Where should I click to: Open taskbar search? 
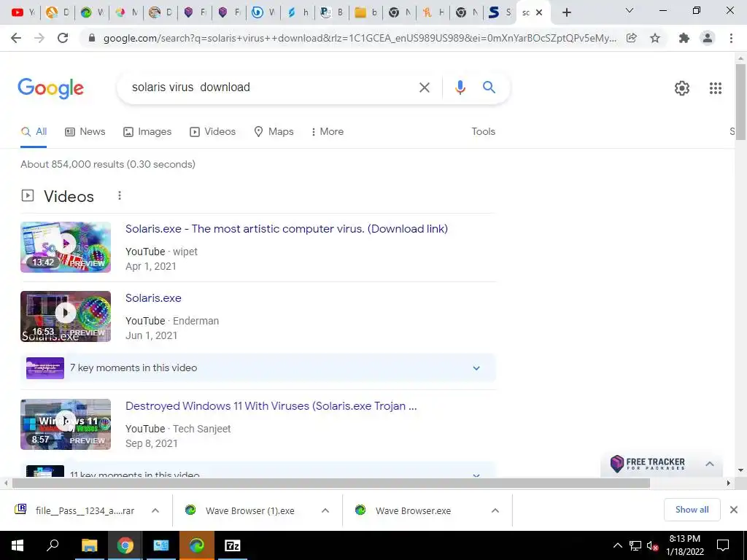(x=53, y=545)
